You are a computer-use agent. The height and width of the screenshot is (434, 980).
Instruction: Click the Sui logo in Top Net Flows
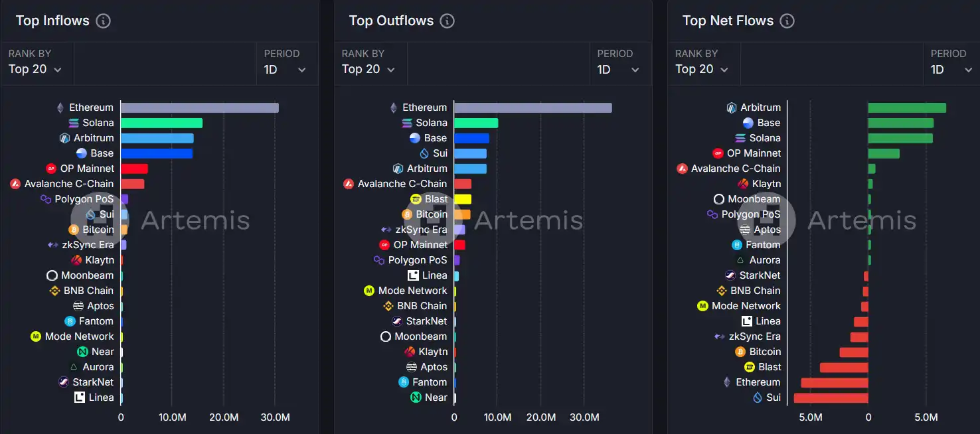758,398
